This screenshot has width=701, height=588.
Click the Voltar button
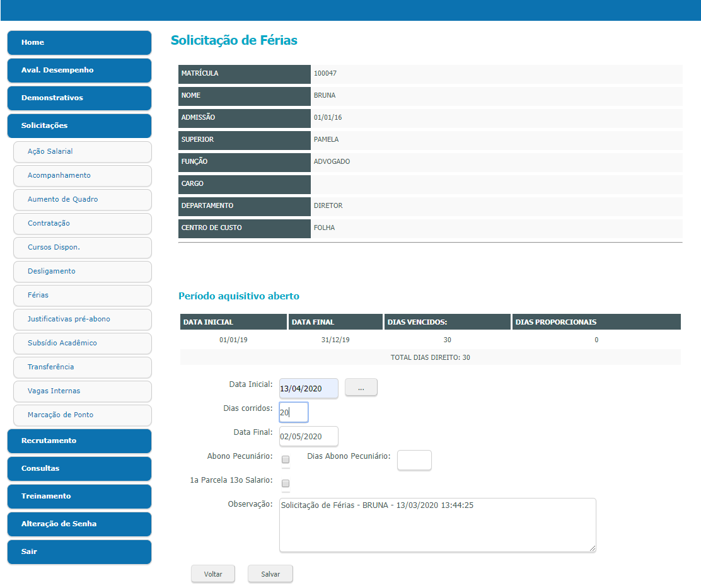(x=213, y=574)
